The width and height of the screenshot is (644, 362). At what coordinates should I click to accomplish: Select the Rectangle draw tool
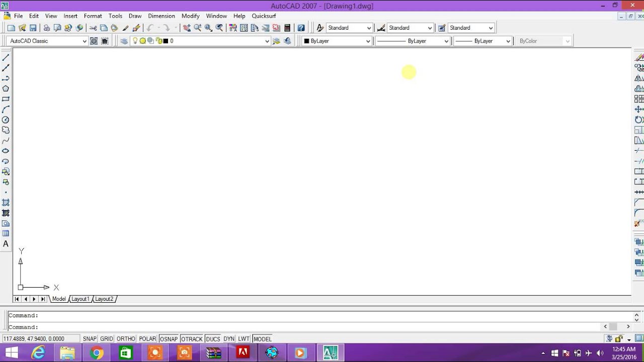point(6,99)
